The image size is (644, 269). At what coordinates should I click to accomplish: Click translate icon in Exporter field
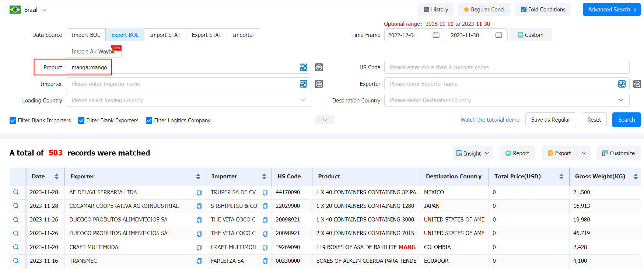tap(622, 84)
